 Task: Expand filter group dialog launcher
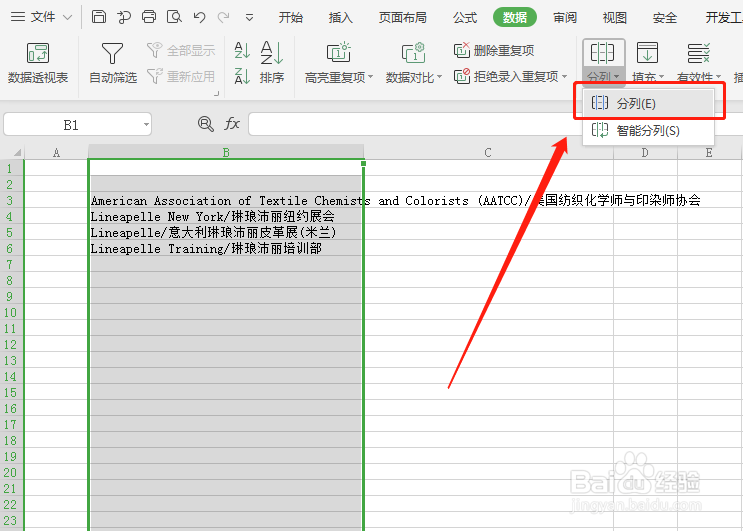pos(217,93)
